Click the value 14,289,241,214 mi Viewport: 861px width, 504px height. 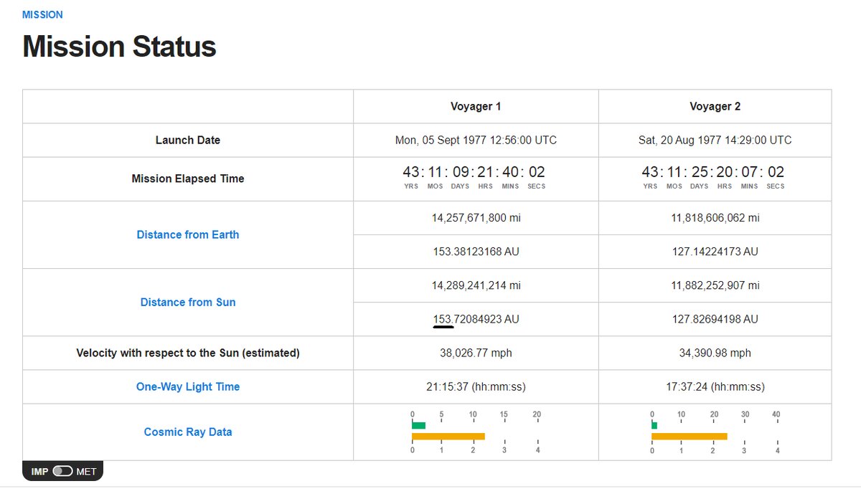pyautogui.click(x=476, y=285)
